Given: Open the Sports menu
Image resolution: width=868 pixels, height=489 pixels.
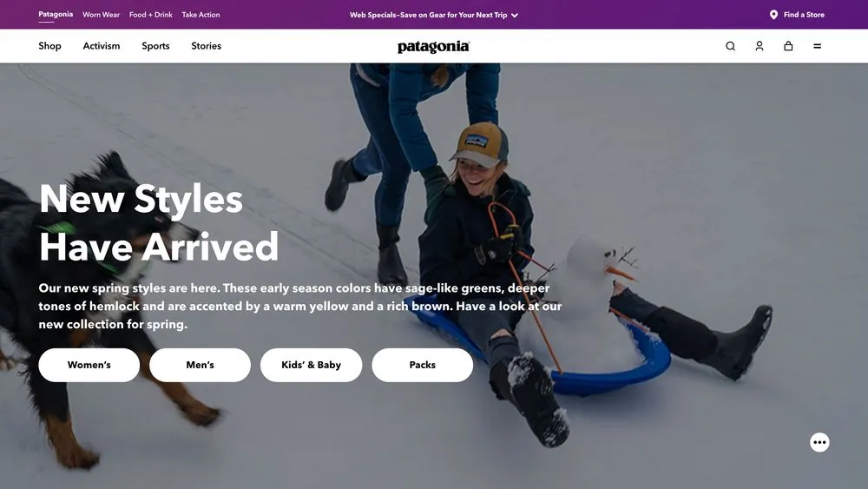Looking at the screenshot, I should pyautogui.click(x=155, y=46).
